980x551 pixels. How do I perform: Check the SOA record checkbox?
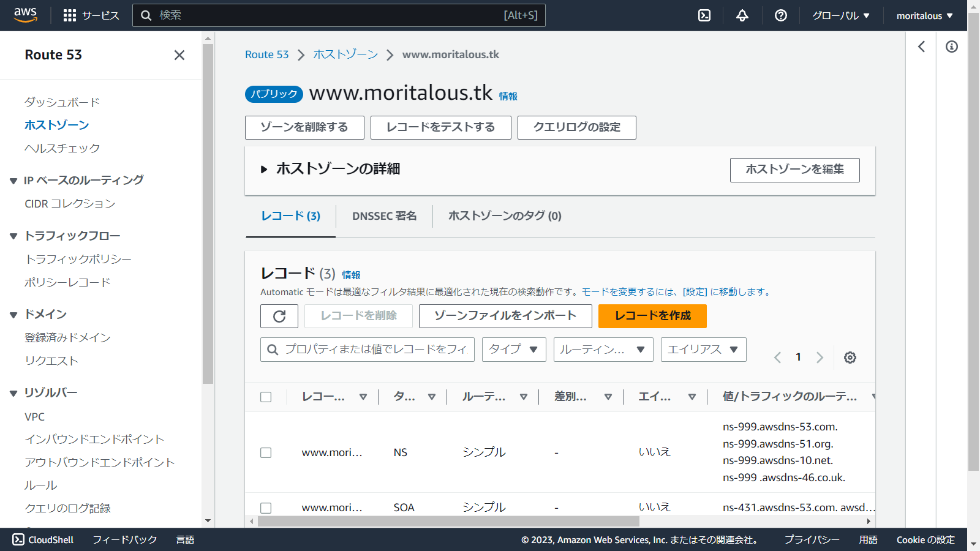pos(266,508)
